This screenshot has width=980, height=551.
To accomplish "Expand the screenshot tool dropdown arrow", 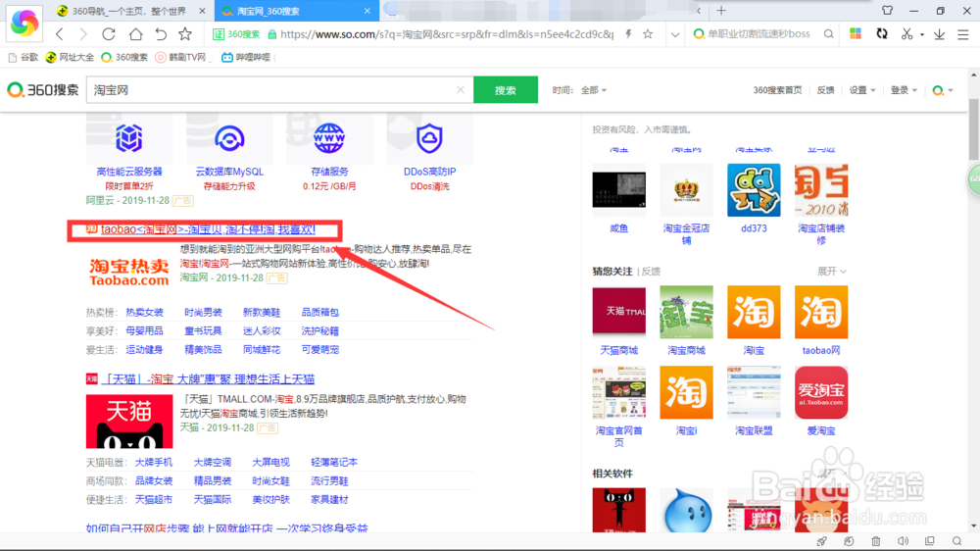I will tap(922, 35).
